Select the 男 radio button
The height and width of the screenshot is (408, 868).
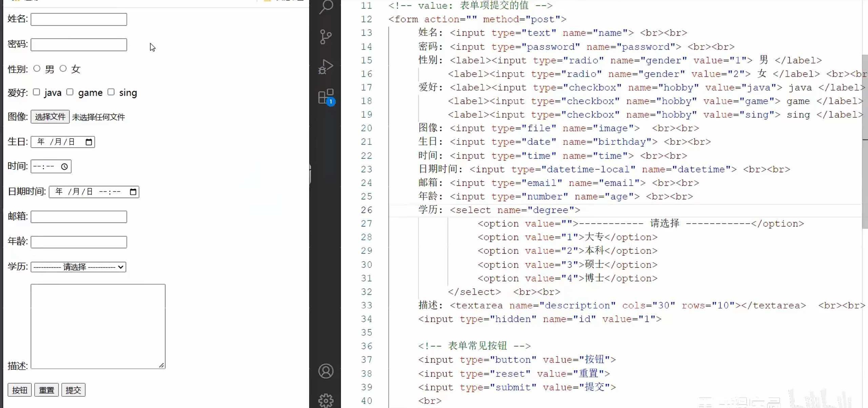37,69
